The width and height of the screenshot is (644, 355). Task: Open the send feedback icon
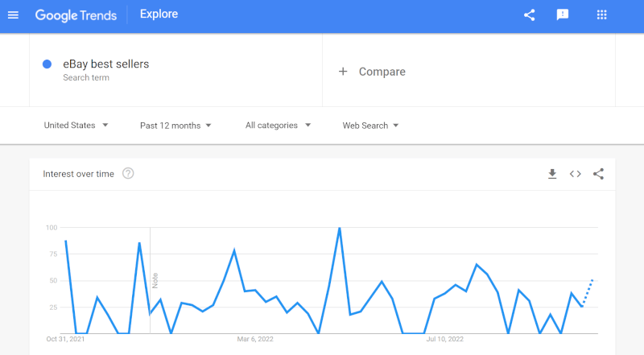562,15
